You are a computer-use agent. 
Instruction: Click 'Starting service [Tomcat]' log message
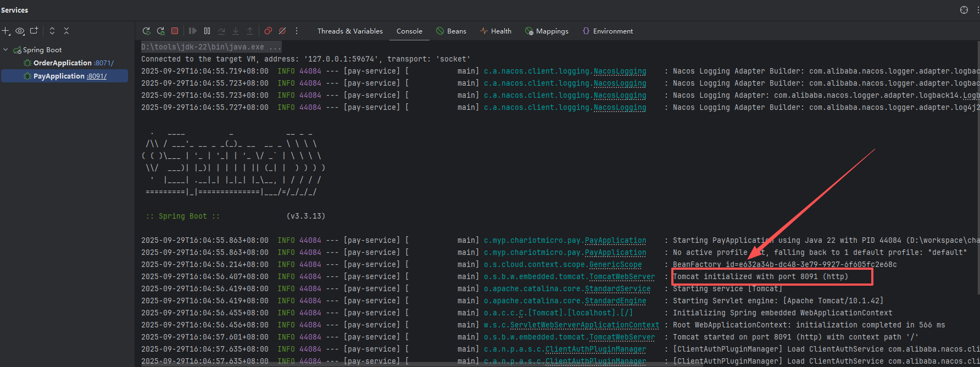pyautogui.click(x=727, y=289)
